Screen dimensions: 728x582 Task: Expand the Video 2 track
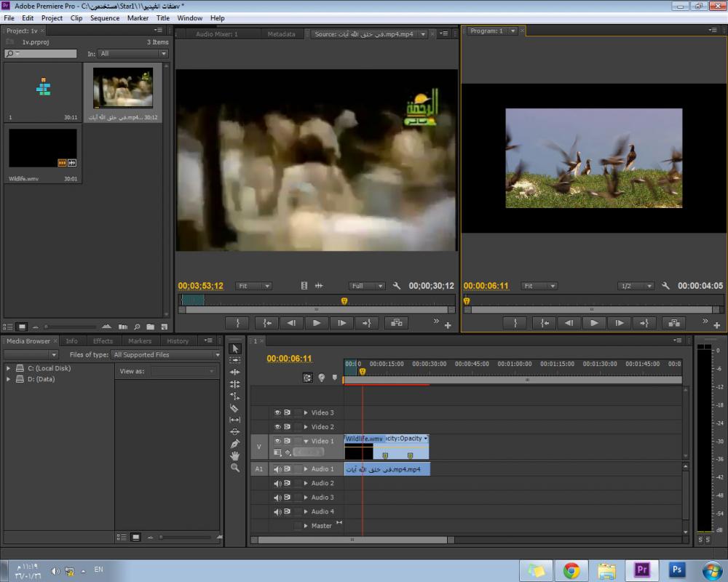click(306, 427)
